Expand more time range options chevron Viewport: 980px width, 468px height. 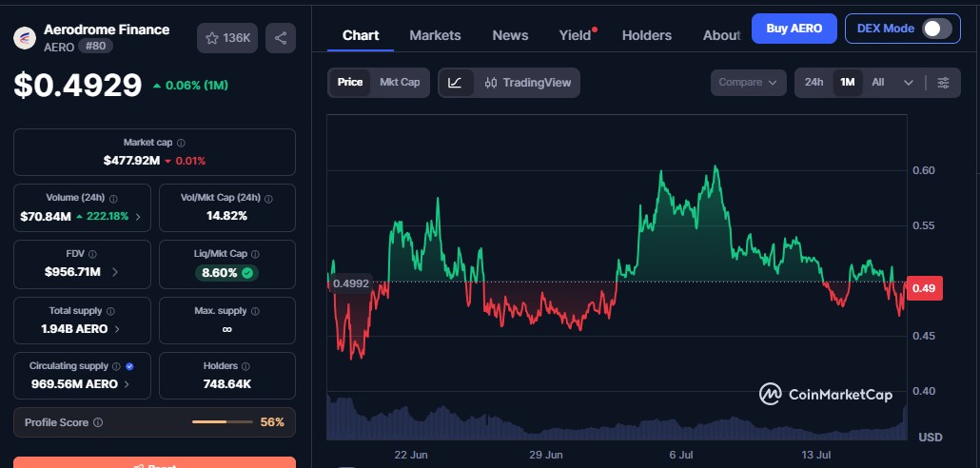(x=909, y=83)
